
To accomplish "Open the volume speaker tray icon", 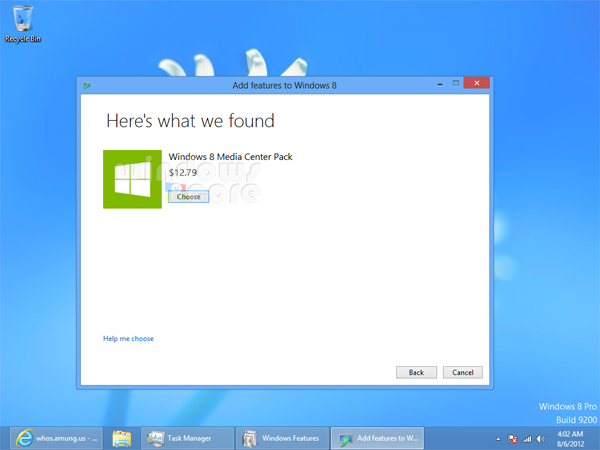I will (x=541, y=439).
